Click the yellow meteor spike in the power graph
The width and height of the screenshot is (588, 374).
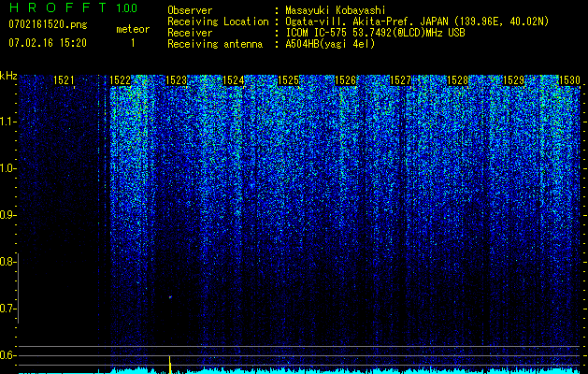pos(170,365)
